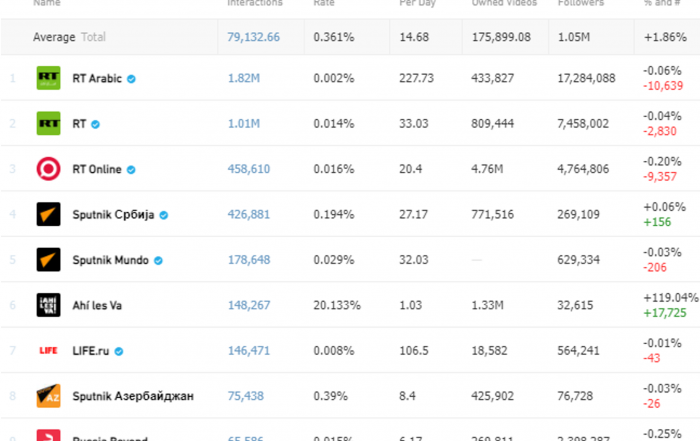Click the Ahí les Va logo icon
The width and height of the screenshot is (700, 441).
point(48,305)
